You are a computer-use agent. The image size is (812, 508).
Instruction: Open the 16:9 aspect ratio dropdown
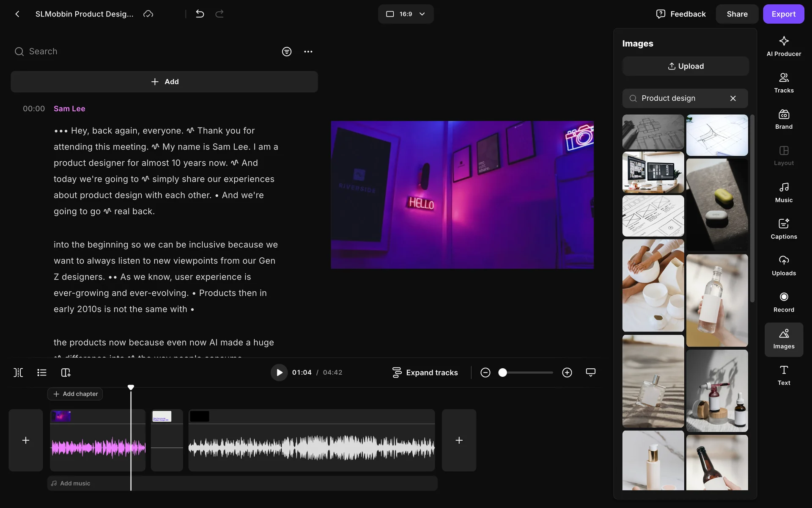click(406, 14)
